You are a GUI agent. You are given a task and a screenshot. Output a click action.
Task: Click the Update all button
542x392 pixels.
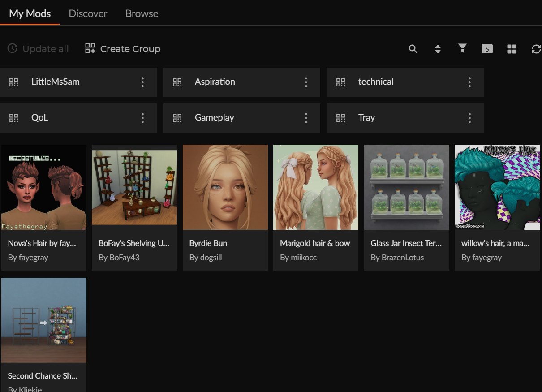coord(38,49)
